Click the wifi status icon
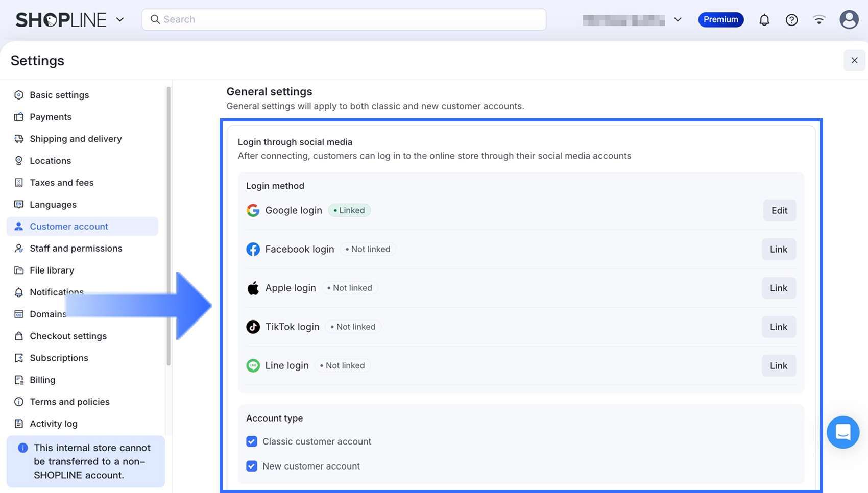The image size is (868, 493). [819, 20]
